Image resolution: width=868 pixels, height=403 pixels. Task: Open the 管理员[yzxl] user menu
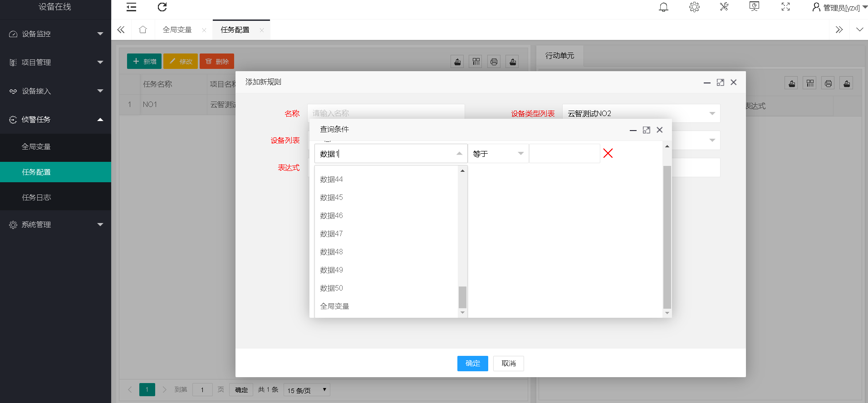pyautogui.click(x=839, y=7)
